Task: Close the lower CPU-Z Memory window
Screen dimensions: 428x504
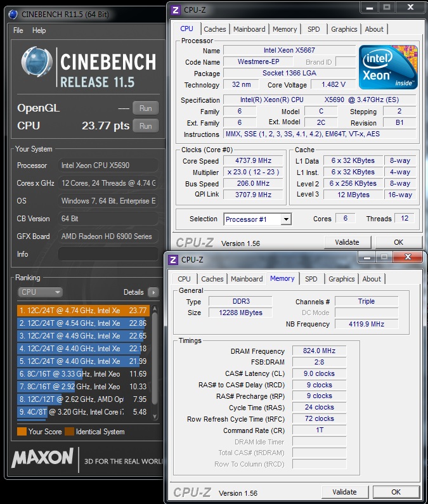Action: [408, 257]
